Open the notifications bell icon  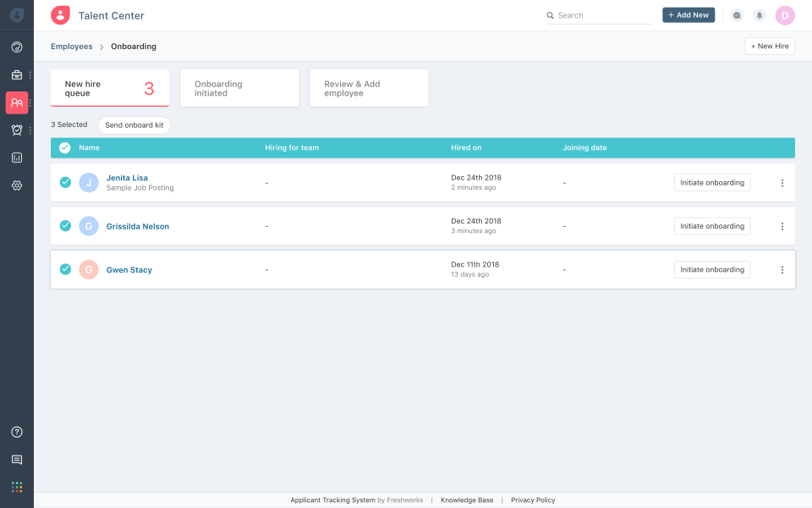coord(760,15)
